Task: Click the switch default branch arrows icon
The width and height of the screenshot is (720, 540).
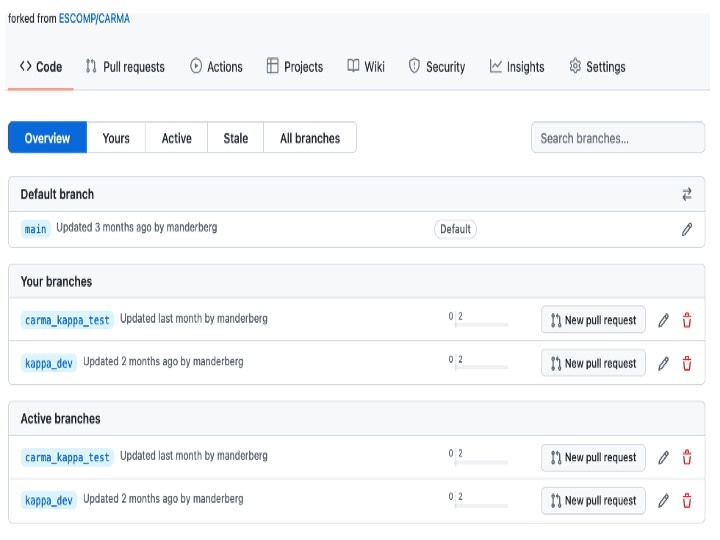Action: click(x=686, y=194)
